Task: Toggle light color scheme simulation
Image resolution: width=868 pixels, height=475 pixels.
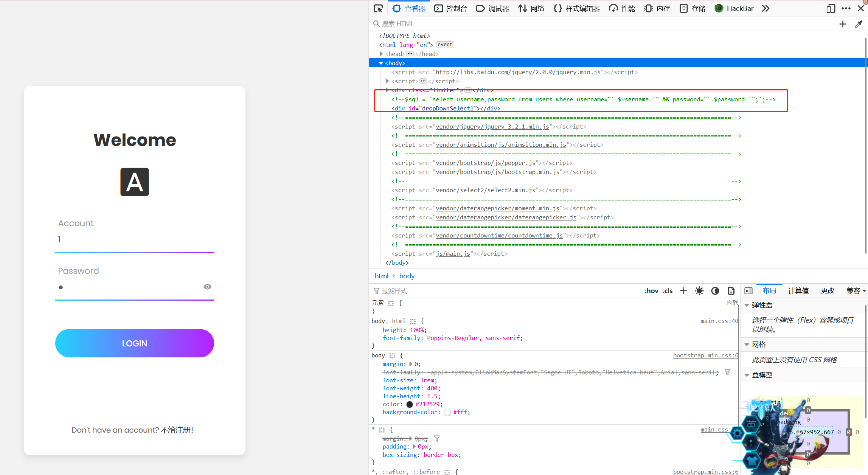Action: click(x=699, y=291)
